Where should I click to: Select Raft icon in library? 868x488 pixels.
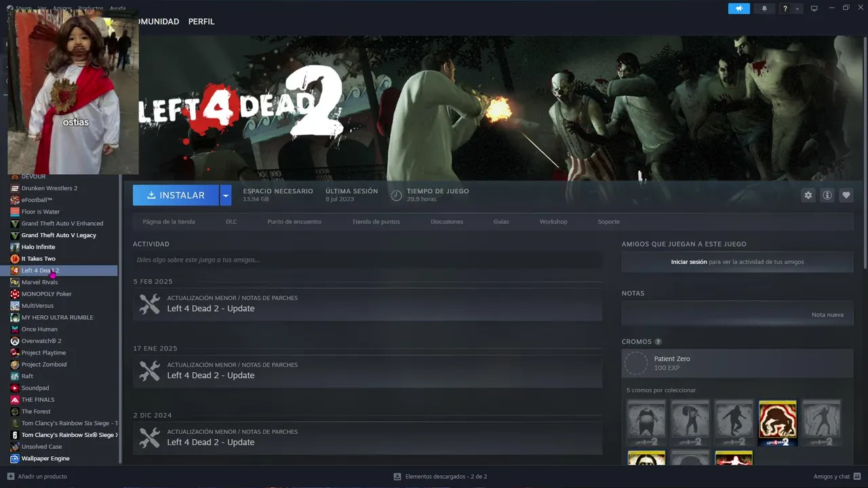15,376
